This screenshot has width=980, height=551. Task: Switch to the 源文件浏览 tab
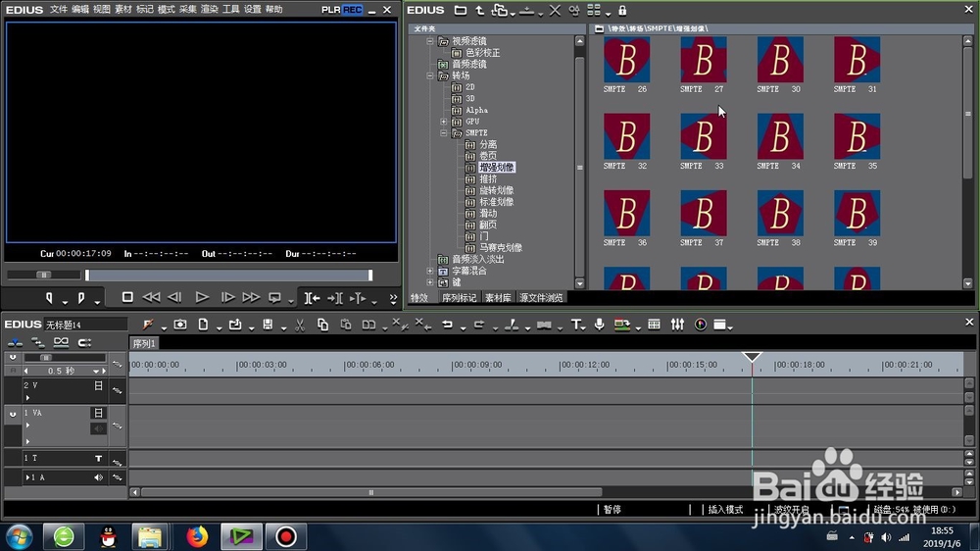541,298
